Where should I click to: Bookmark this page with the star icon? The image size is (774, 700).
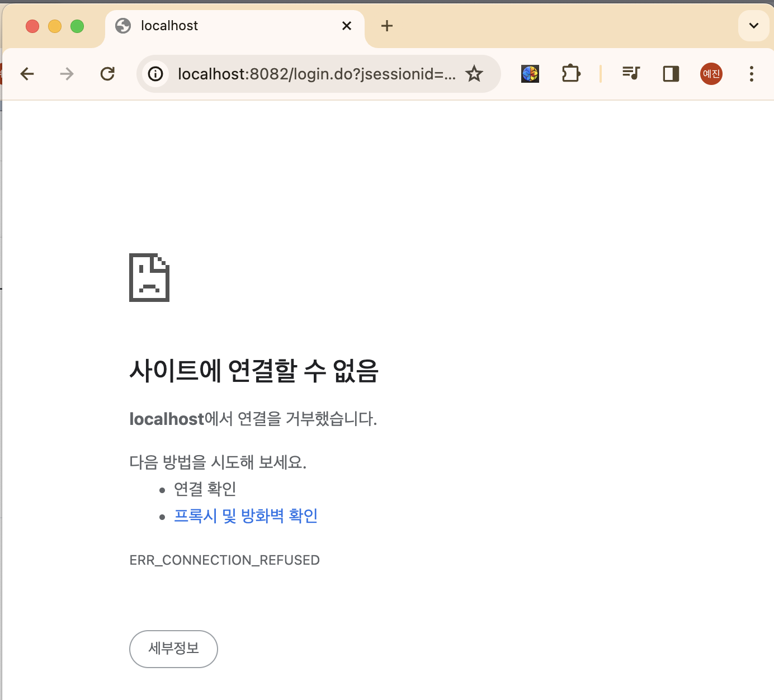click(x=474, y=73)
